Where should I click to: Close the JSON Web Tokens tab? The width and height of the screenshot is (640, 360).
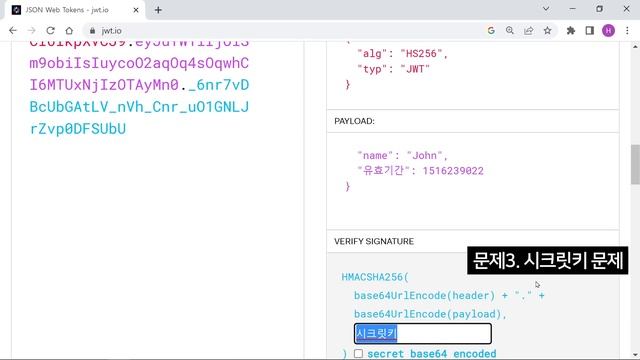click(136, 10)
